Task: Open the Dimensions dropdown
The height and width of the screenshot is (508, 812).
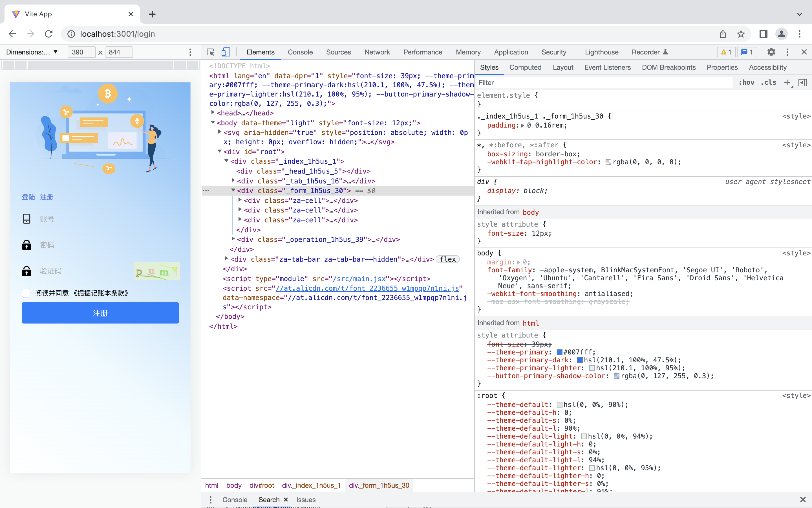Action: point(32,52)
